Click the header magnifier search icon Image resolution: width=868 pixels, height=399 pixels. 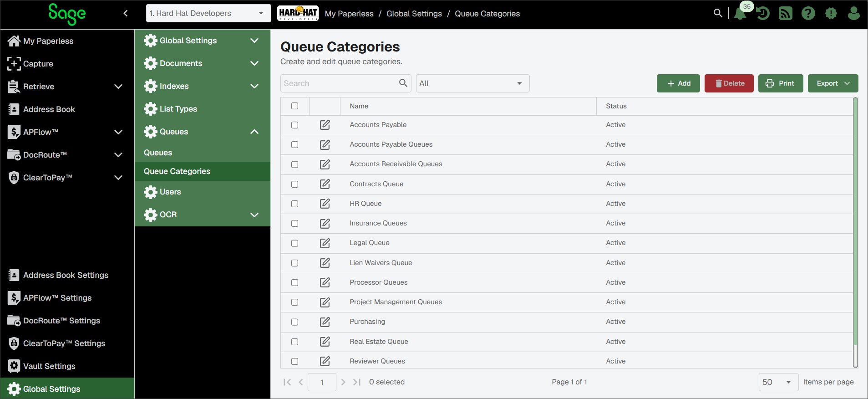[x=718, y=13]
